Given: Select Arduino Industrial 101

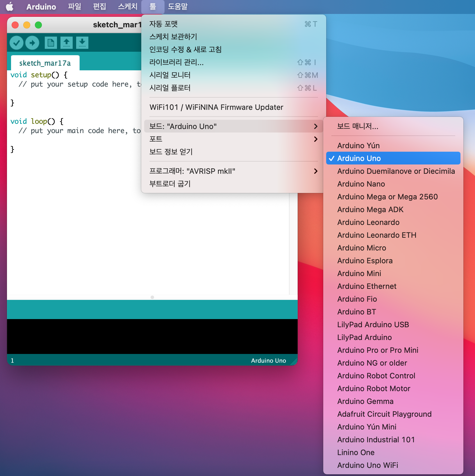Looking at the screenshot, I should pyautogui.click(x=393, y=439).
